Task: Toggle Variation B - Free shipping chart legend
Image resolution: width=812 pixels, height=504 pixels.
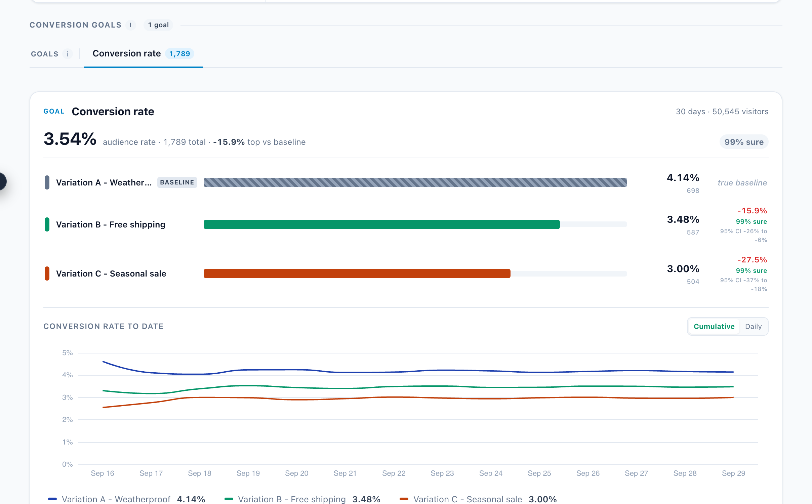Action: coord(302,499)
